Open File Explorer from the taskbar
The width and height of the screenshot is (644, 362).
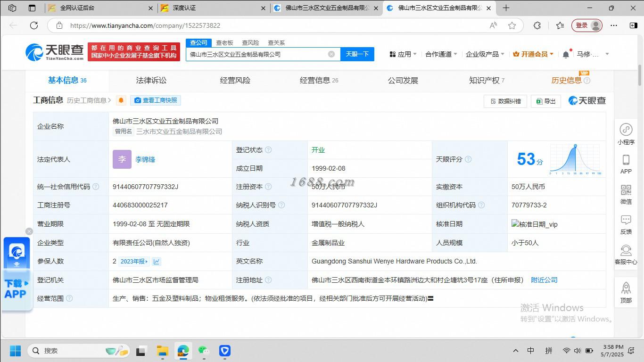163,351
